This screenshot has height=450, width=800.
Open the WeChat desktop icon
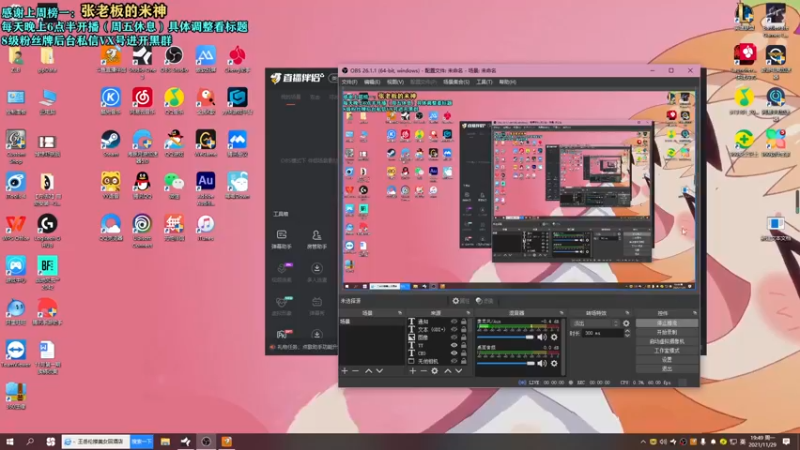click(174, 185)
